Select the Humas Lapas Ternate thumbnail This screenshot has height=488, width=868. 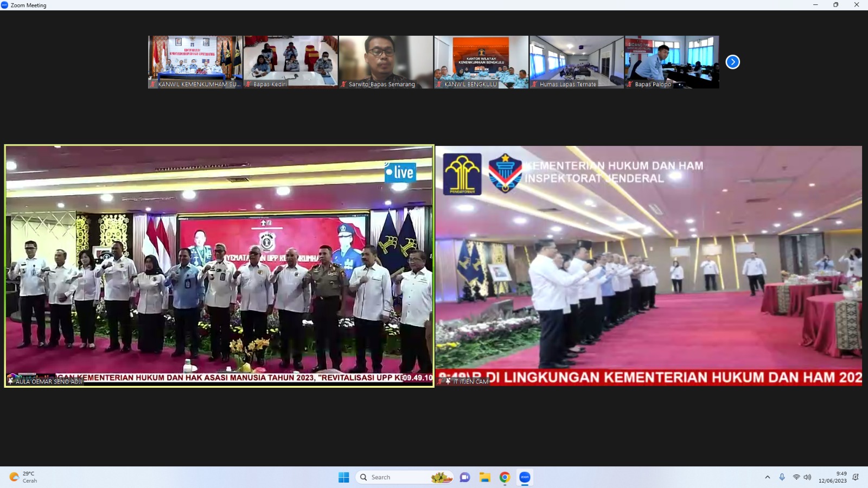pyautogui.click(x=577, y=61)
